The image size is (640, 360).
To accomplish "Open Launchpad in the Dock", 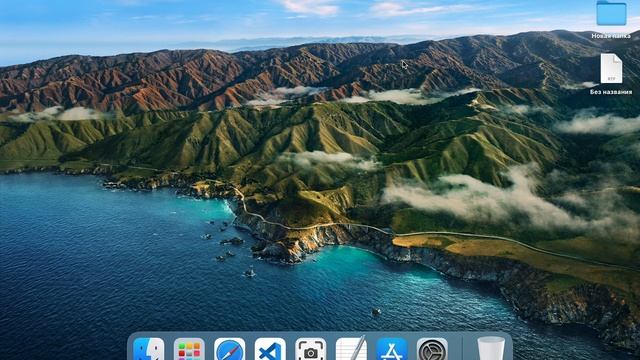I will pyautogui.click(x=189, y=349).
